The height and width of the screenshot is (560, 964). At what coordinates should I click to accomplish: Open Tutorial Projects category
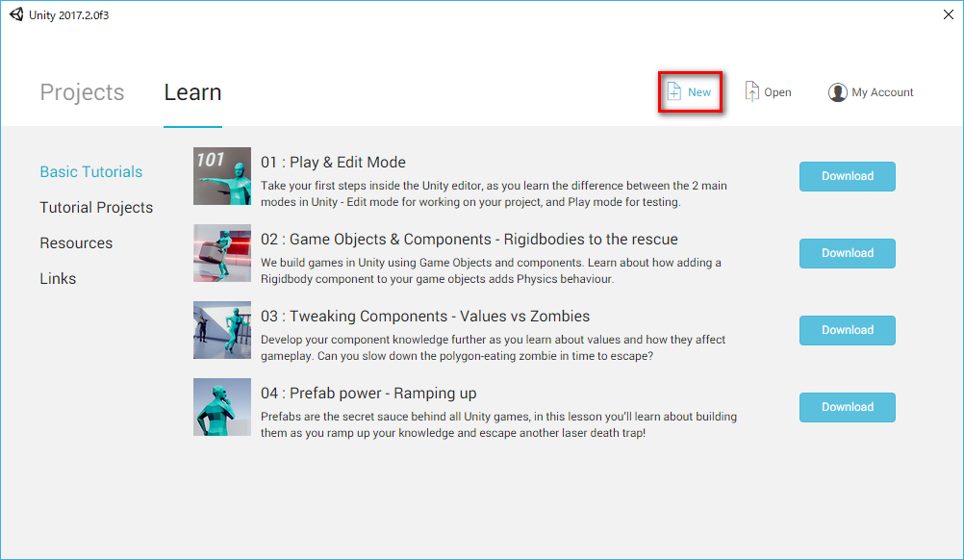tap(96, 207)
